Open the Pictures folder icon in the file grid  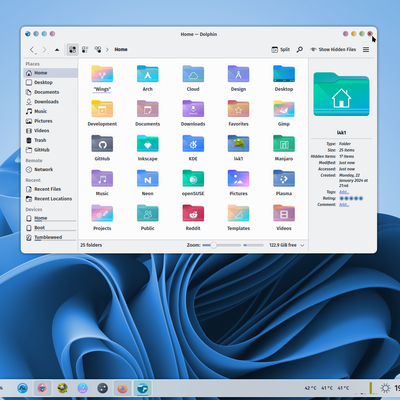(x=238, y=178)
